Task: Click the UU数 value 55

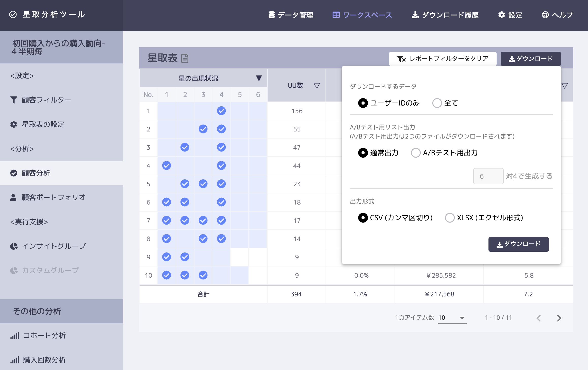Action: click(297, 129)
